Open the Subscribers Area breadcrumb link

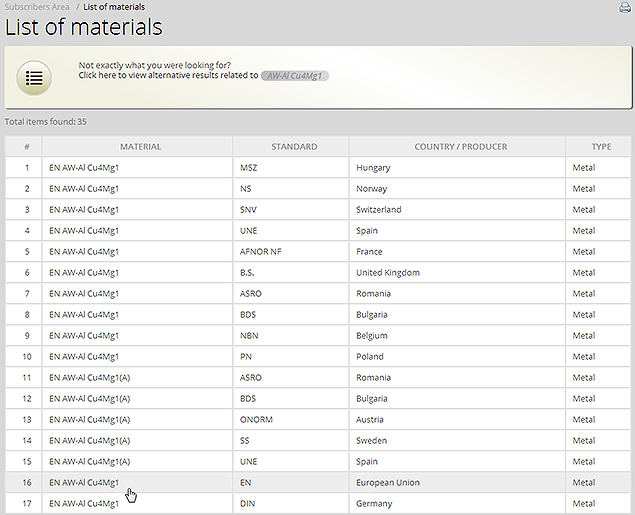click(x=37, y=7)
